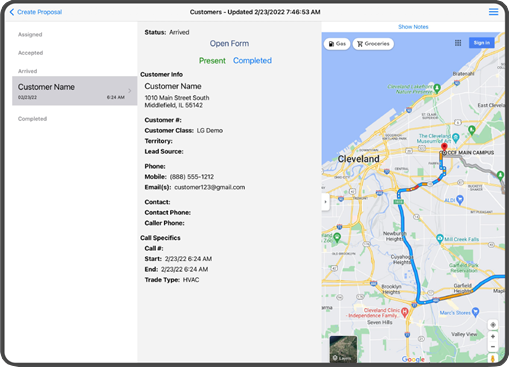Mark status as Present

pos(212,61)
